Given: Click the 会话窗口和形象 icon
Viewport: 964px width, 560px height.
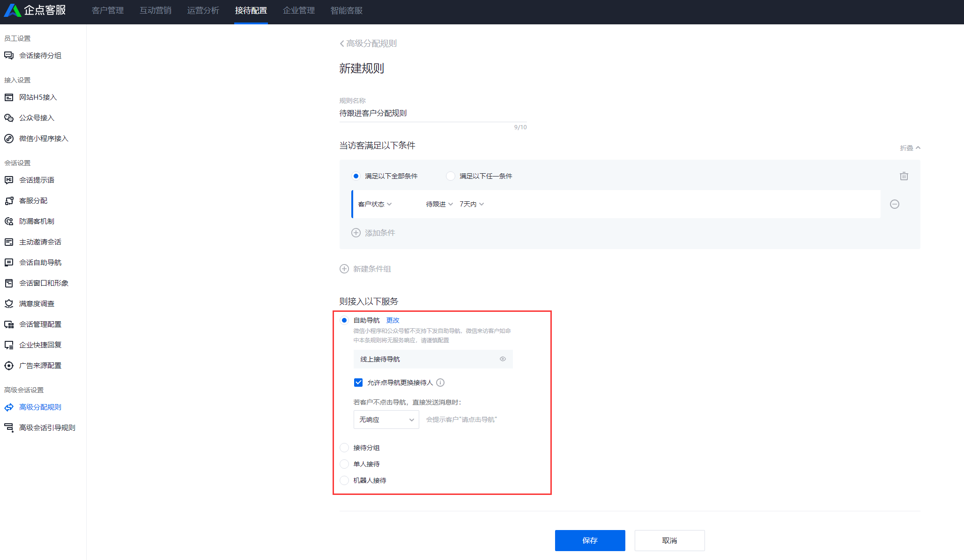Looking at the screenshot, I should click(9, 283).
